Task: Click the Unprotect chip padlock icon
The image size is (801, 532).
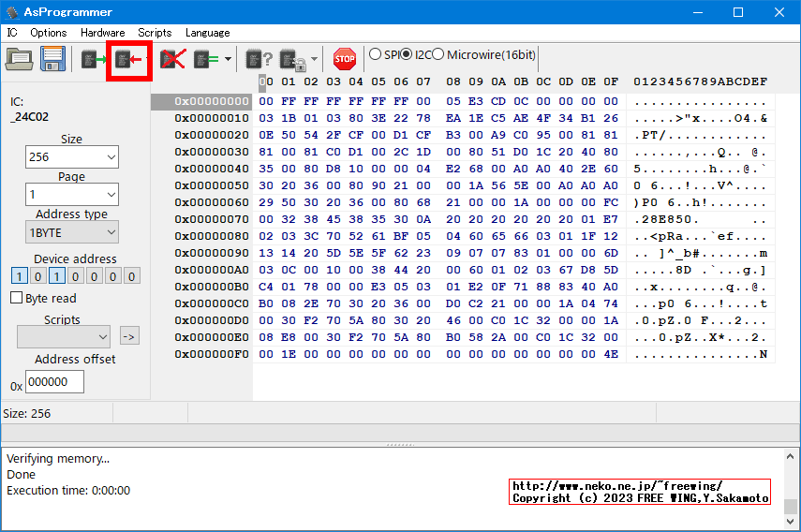Action: [x=291, y=60]
